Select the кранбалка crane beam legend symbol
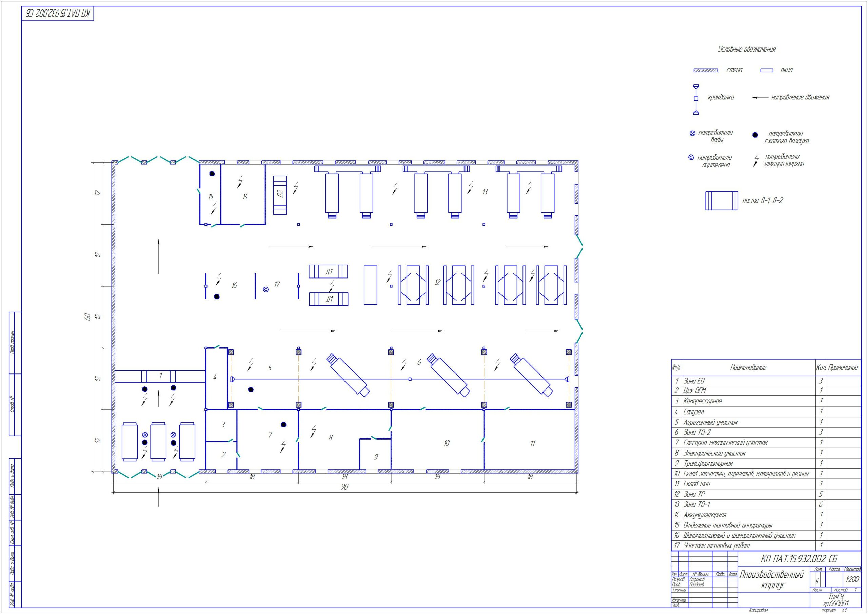Screen dimensions: 868x614 pyautogui.click(x=696, y=99)
